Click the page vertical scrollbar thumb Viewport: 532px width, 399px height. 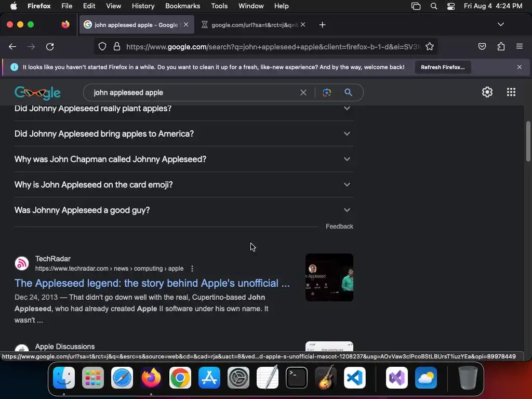pyautogui.click(x=528, y=141)
